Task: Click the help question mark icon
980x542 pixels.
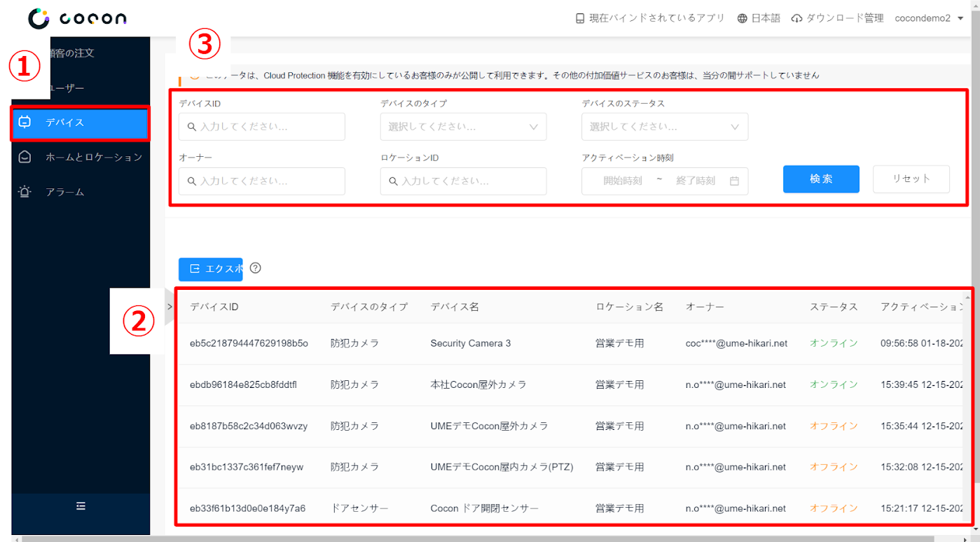Action: (255, 267)
